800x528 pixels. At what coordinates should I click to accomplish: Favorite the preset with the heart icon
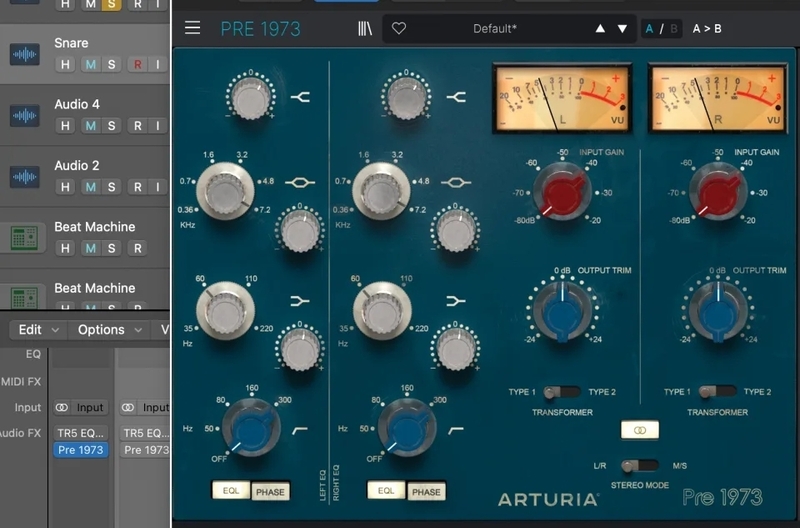pyautogui.click(x=399, y=28)
